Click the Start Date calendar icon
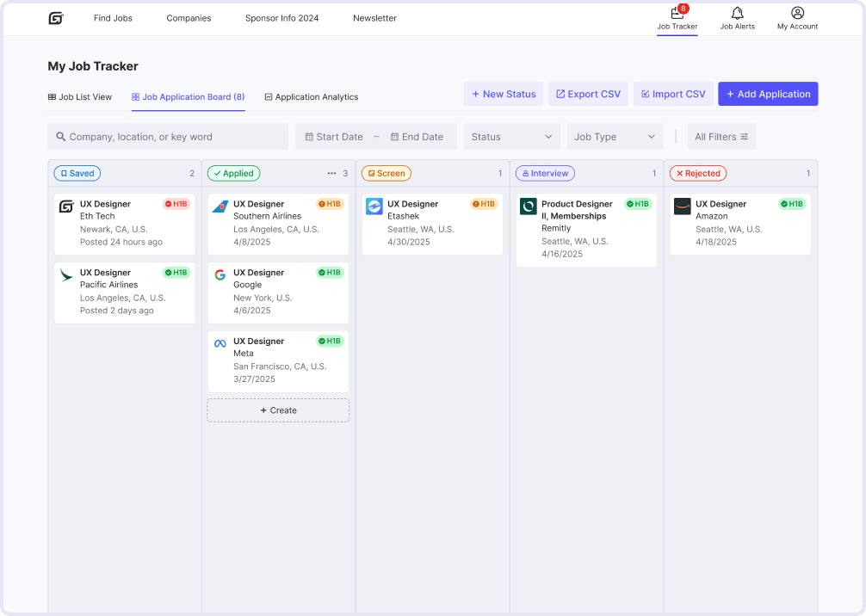866x616 pixels. click(309, 136)
